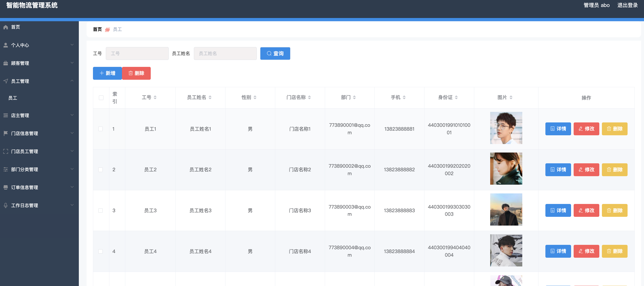
Task: Click the flag icon beside 门店信息管理
Action: coord(6,133)
